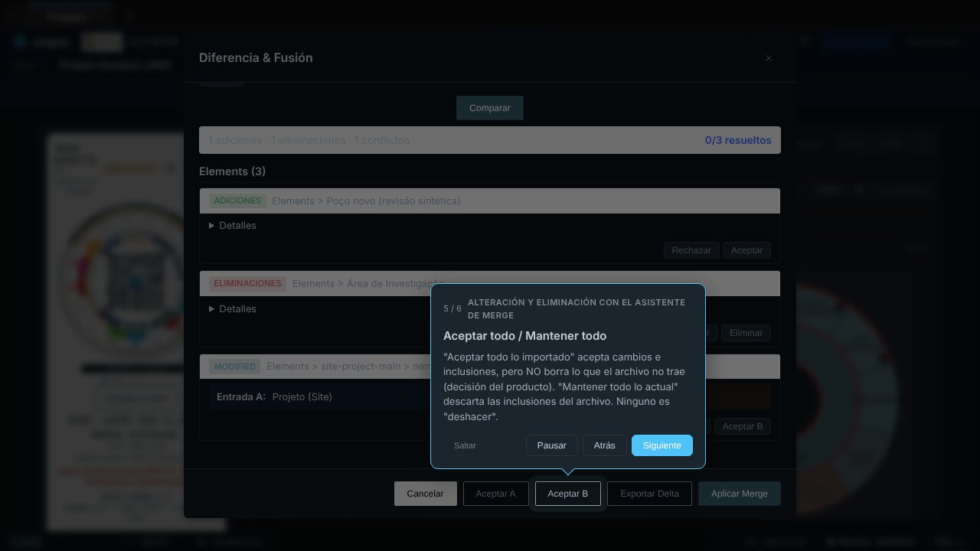
Task: Expand Detalles under the ADICIONES entry
Action: 233,226
